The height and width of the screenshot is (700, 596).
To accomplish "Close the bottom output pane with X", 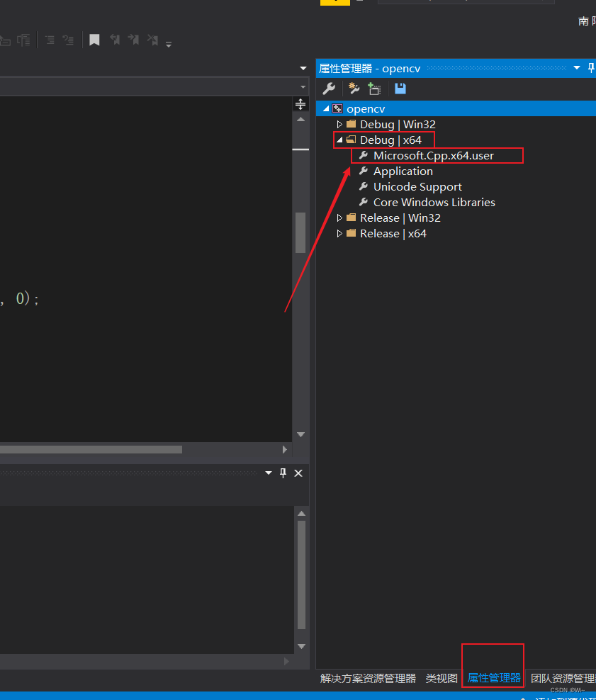I will point(298,473).
